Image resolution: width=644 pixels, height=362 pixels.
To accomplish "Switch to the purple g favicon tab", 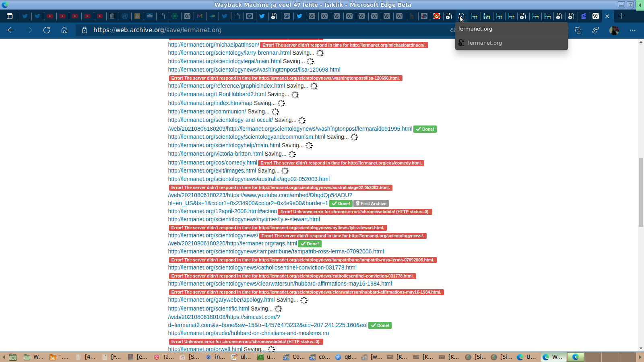I will tap(584, 16).
